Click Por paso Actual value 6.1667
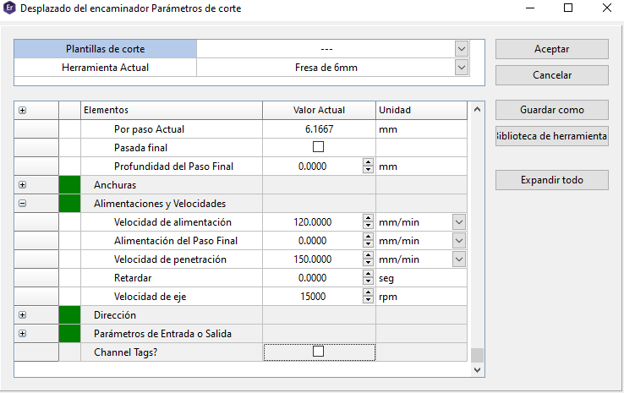The width and height of the screenshot is (624, 393). click(x=319, y=129)
